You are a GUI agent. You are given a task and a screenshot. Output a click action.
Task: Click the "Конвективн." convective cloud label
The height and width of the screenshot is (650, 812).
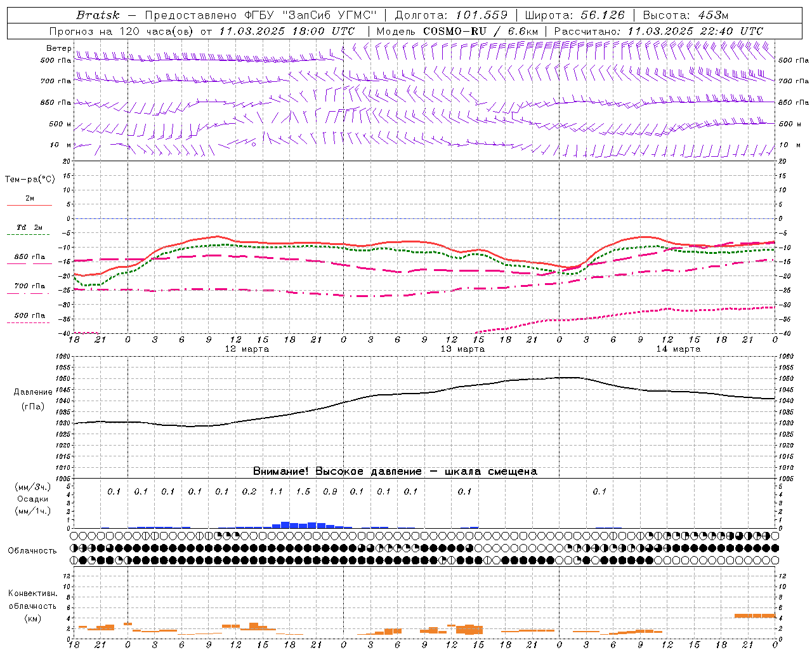tap(32, 594)
